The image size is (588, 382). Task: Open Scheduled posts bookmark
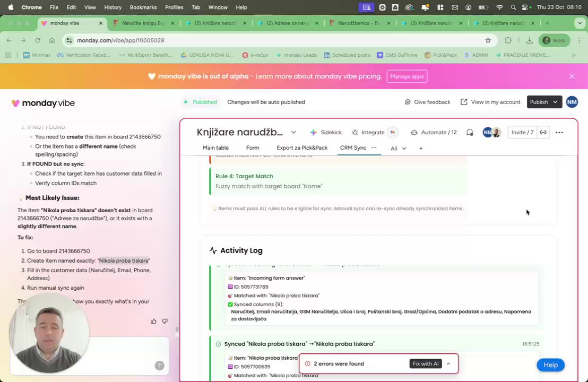coord(347,55)
